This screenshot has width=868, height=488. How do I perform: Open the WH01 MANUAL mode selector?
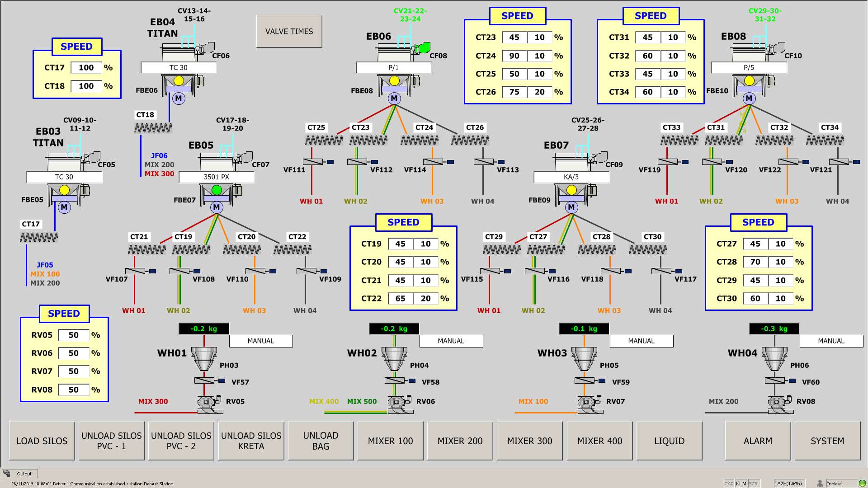pyautogui.click(x=261, y=341)
